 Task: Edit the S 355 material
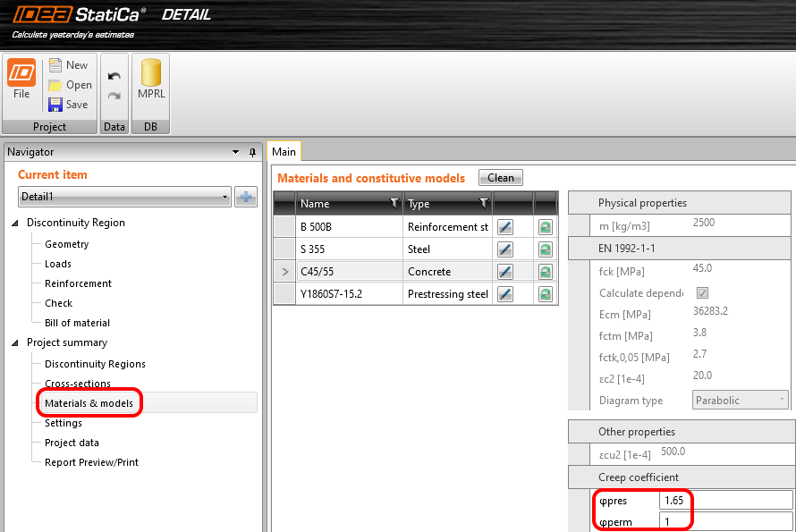point(505,249)
